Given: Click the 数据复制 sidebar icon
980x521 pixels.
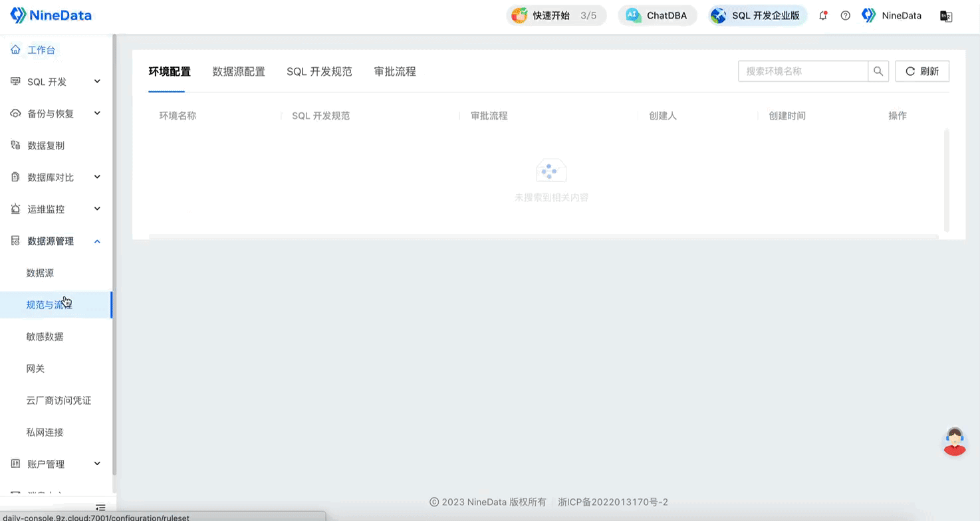Looking at the screenshot, I should (x=15, y=146).
